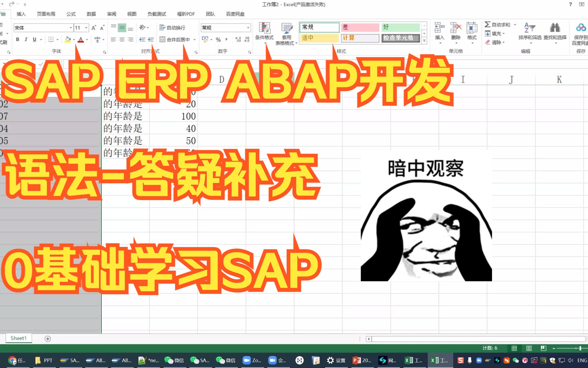Decrease indent icon
The image size is (588, 368).
click(x=142, y=39)
